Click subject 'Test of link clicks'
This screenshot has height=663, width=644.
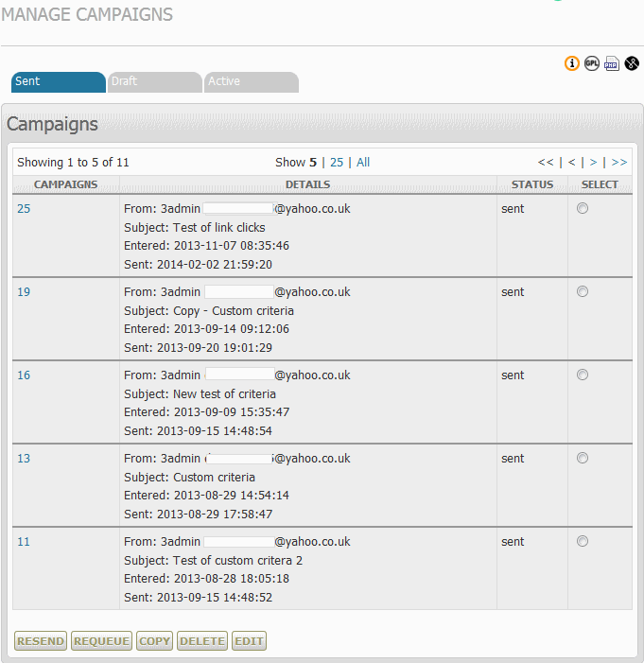pyautogui.click(x=219, y=228)
